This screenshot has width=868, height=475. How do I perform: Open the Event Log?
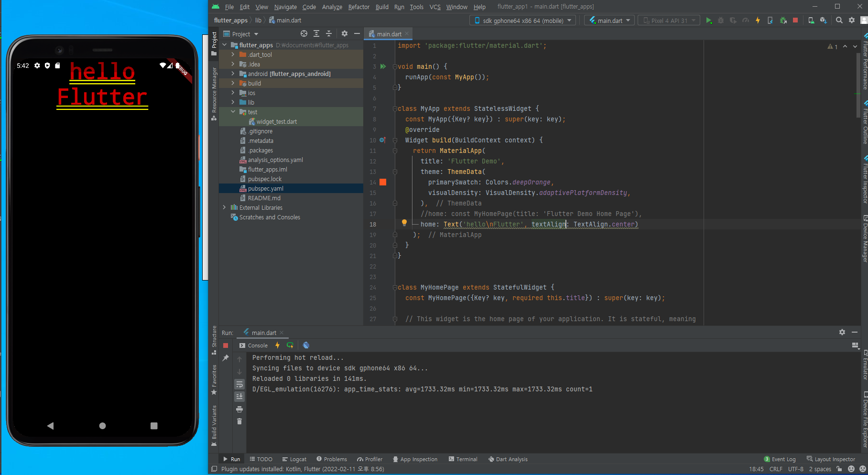(x=780, y=459)
